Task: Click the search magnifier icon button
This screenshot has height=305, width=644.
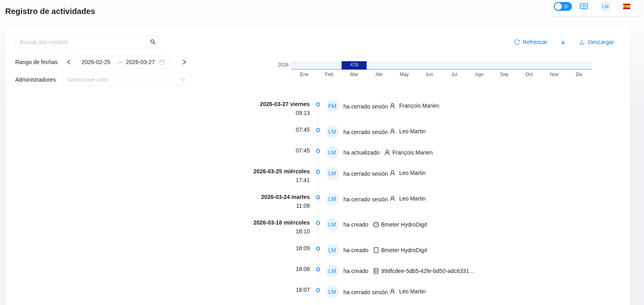Action: point(153,42)
